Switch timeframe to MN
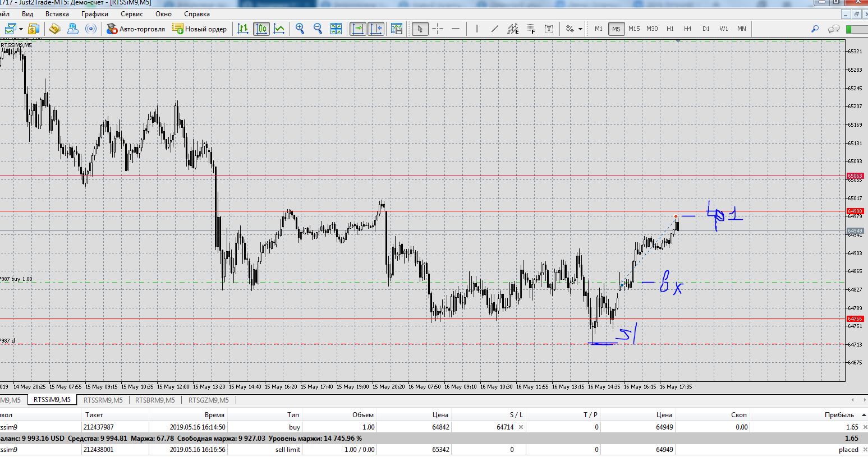868x457 pixels. point(742,29)
